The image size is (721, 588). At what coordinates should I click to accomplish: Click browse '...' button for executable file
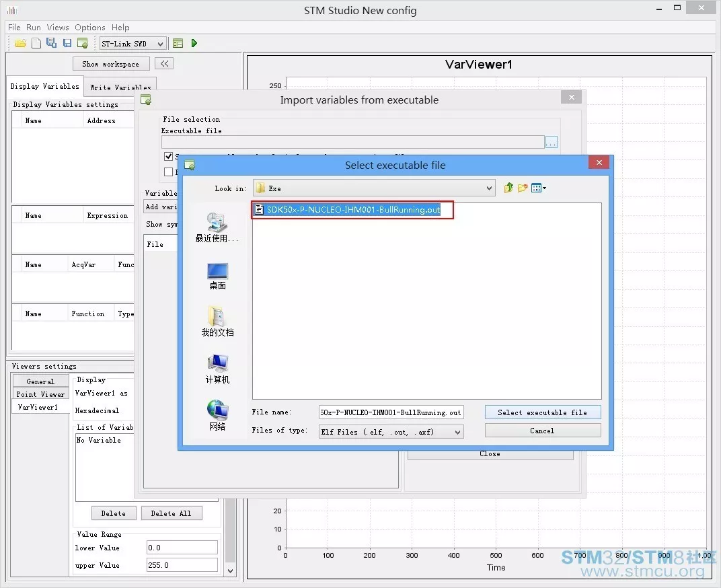pyautogui.click(x=552, y=142)
